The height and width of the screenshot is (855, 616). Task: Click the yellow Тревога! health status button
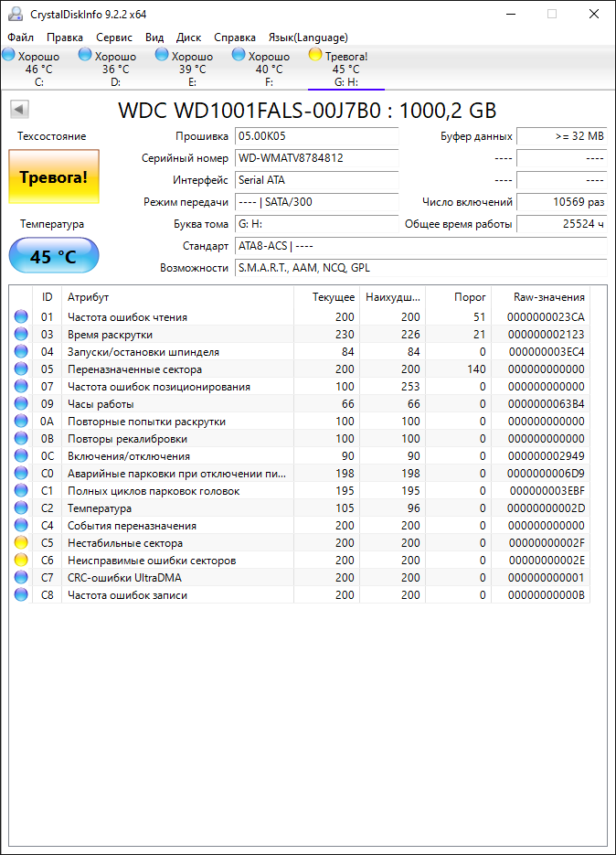54,176
